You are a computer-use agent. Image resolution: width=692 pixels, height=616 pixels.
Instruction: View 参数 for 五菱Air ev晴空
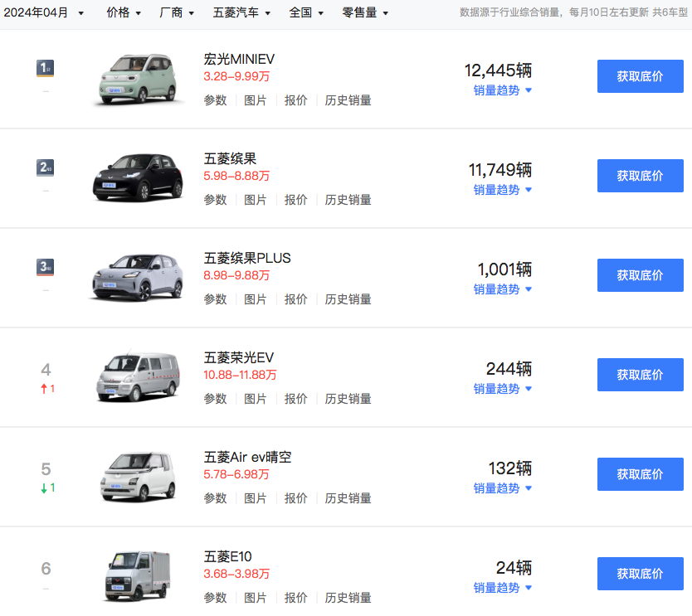[x=216, y=499]
